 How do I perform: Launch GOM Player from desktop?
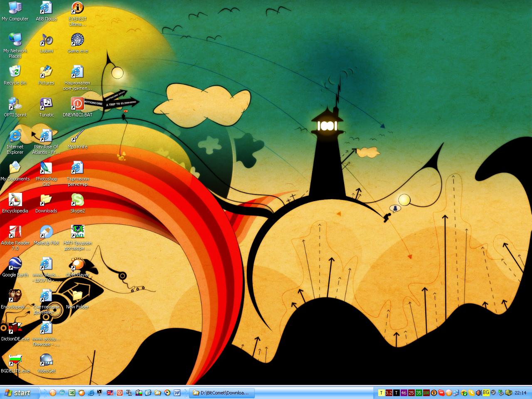(77, 268)
